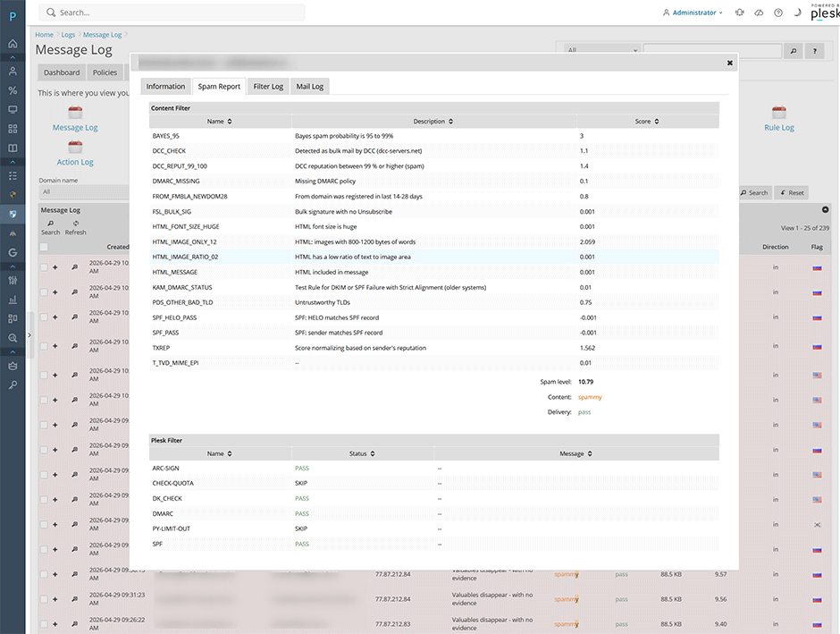
Task: Open the Administrator account dropdown
Action: pos(693,13)
